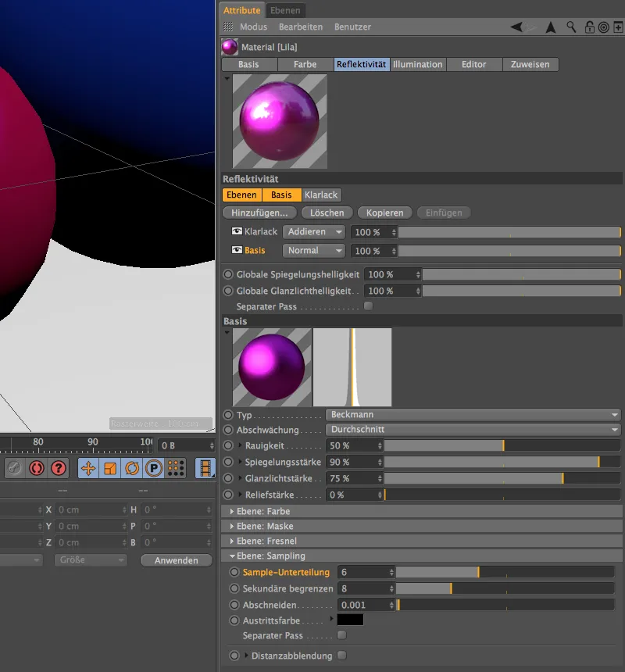Switch to the Ebenen panel tab
This screenshot has height=672, width=625.
(x=285, y=10)
